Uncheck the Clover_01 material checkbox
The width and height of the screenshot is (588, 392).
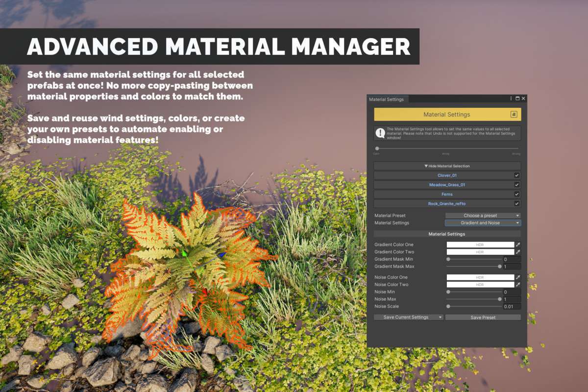(517, 175)
